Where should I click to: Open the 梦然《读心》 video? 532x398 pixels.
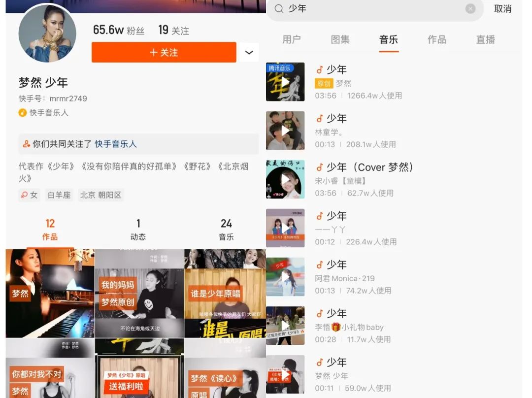tap(225, 368)
